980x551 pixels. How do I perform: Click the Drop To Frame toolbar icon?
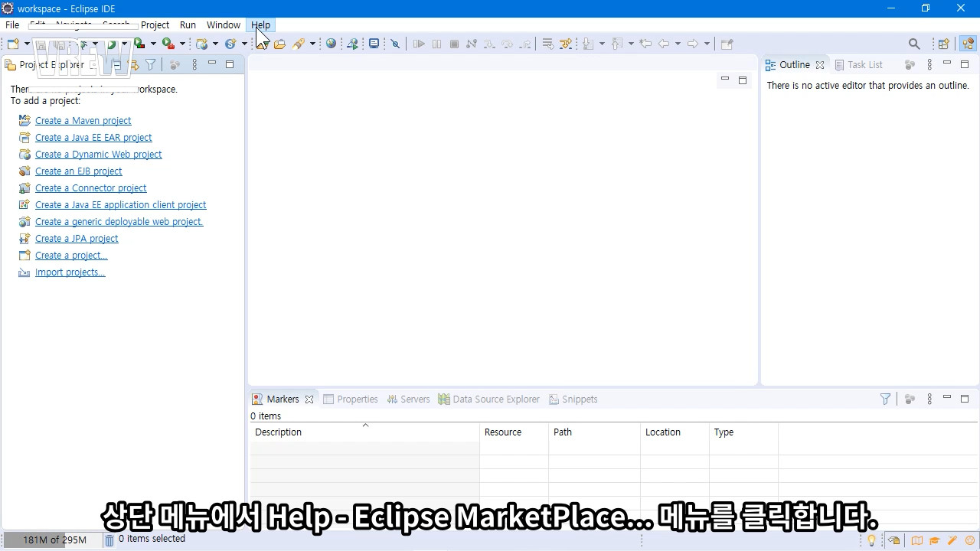click(x=547, y=44)
